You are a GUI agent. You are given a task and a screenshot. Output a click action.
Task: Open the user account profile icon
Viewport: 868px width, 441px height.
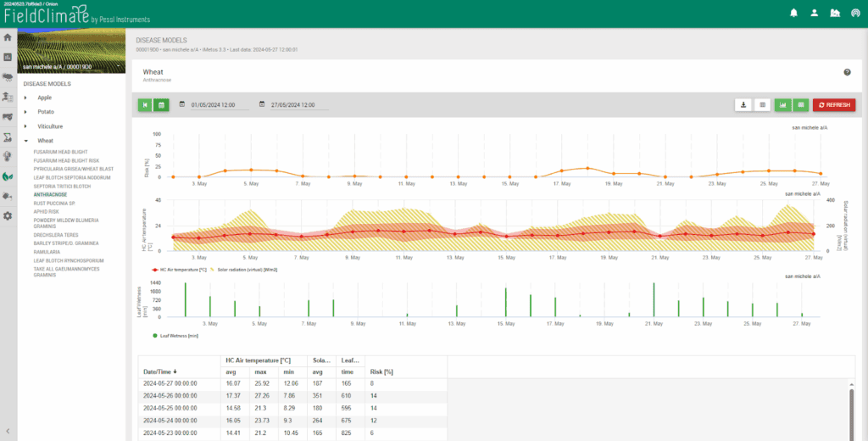tap(815, 13)
